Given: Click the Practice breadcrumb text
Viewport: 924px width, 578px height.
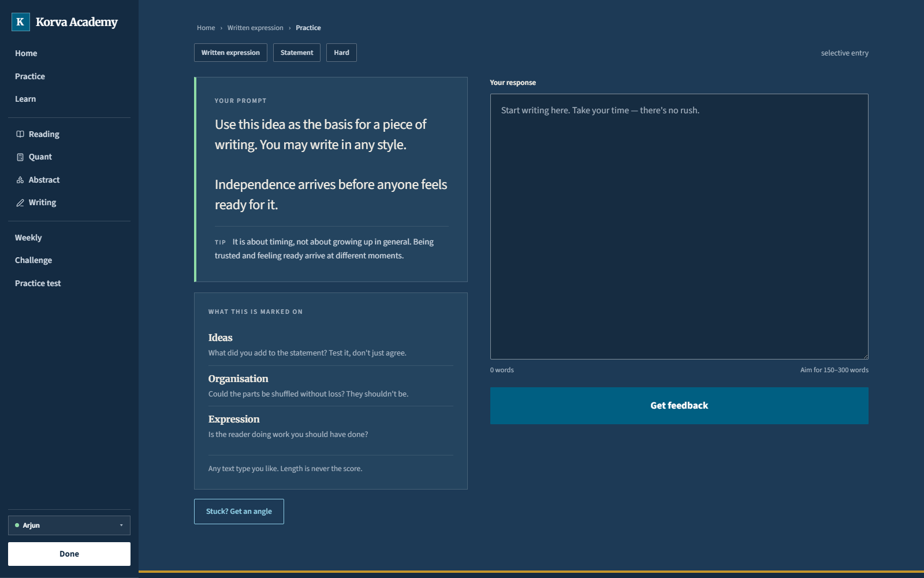Looking at the screenshot, I should tap(308, 28).
